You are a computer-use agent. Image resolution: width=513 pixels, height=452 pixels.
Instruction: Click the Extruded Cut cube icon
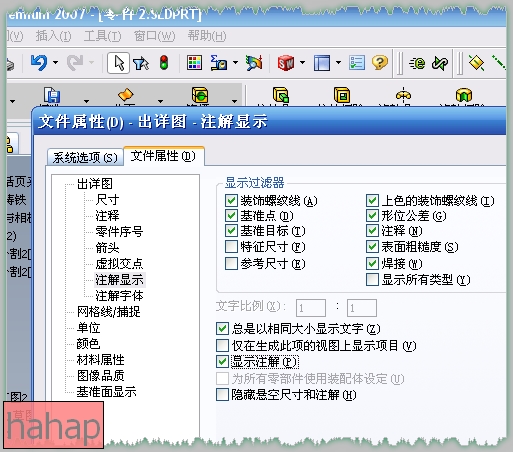342,95
